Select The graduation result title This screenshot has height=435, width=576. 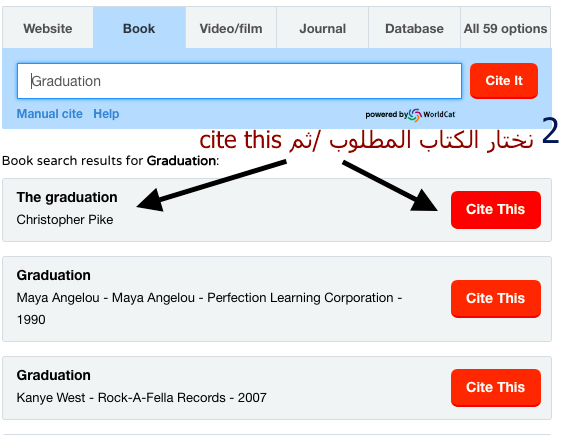(67, 197)
